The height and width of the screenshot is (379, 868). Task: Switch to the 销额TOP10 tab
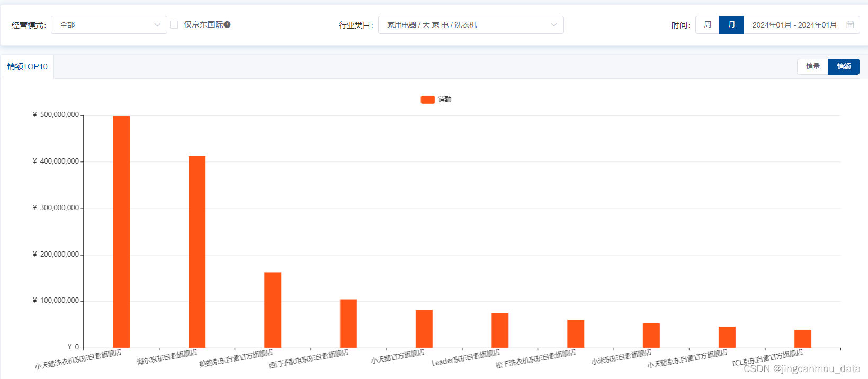[x=28, y=67]
